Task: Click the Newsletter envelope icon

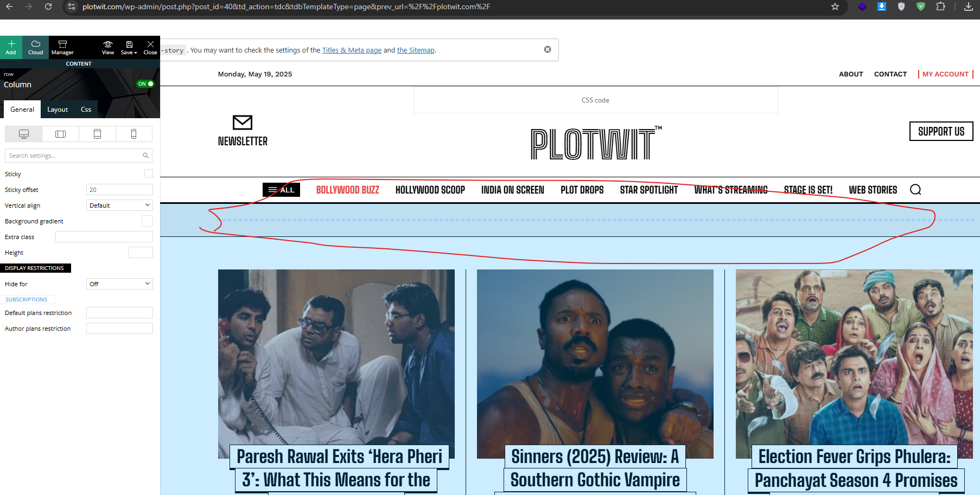Action: click(243, 123)
